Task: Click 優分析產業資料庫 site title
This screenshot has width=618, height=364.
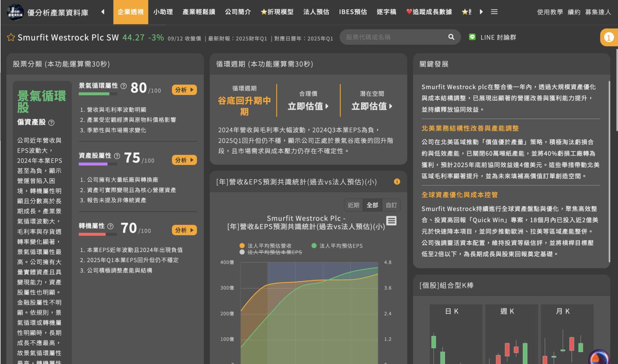Action: pos(58,13)
